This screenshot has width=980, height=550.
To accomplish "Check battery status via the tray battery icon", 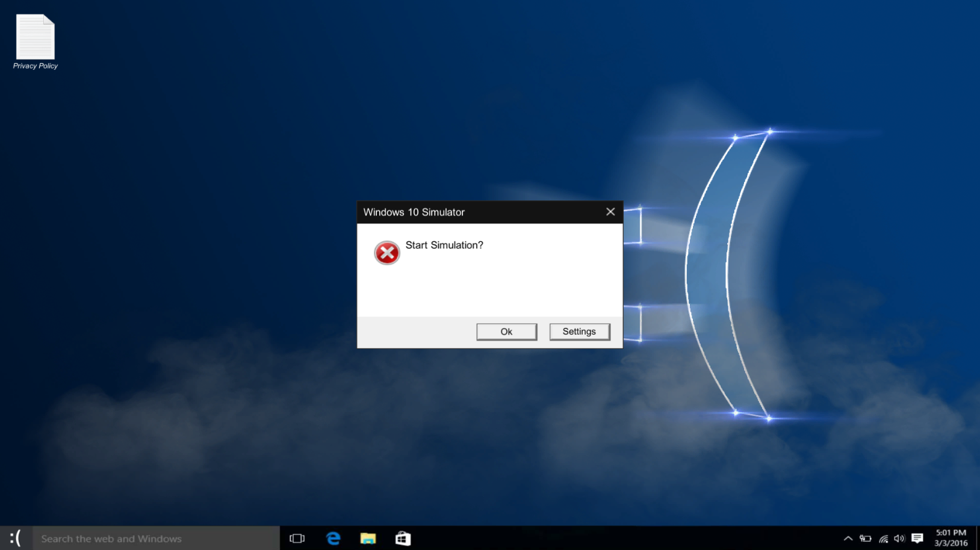I will (866, 539).
